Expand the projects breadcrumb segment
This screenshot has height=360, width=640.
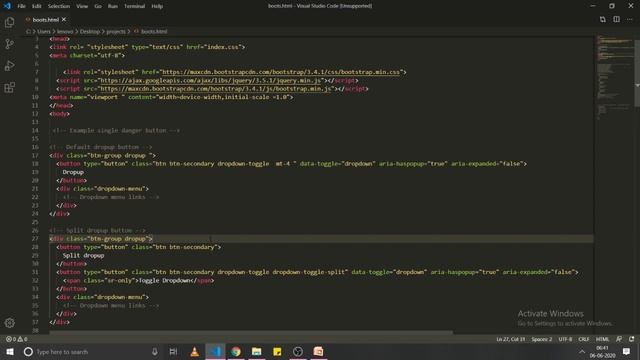coord(116,31)
